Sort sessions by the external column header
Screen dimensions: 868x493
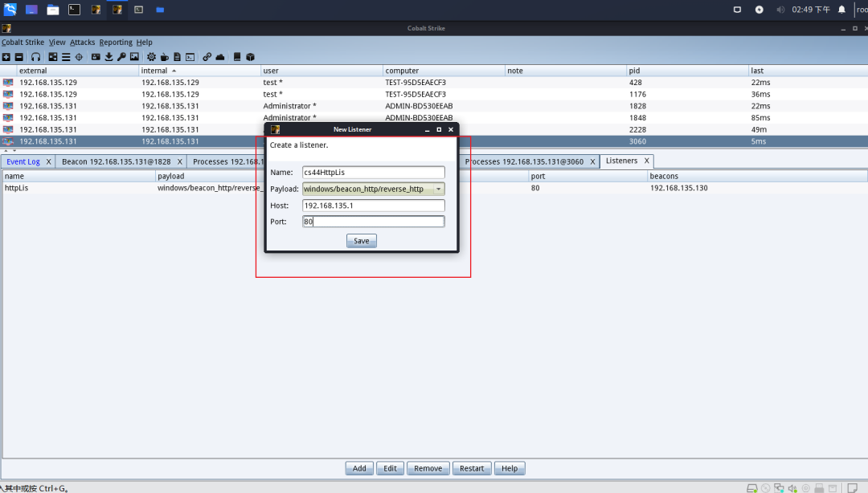click(77, 71)
